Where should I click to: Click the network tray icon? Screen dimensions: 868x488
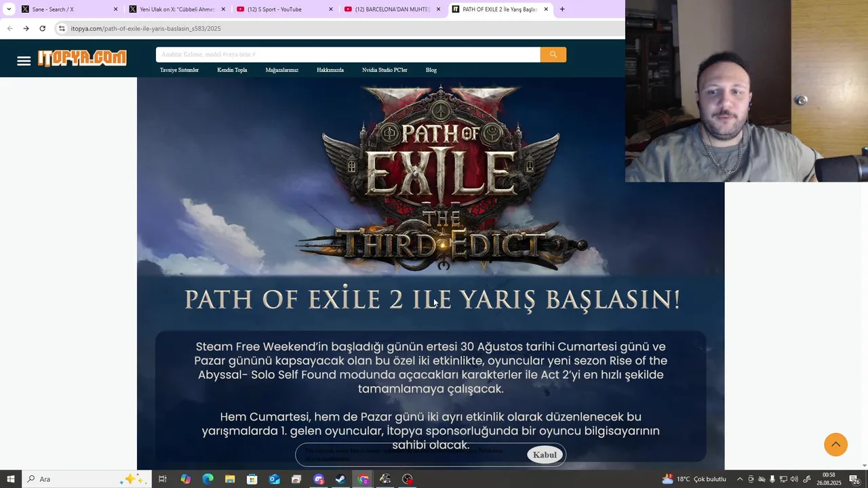click(x=783, y=479)
